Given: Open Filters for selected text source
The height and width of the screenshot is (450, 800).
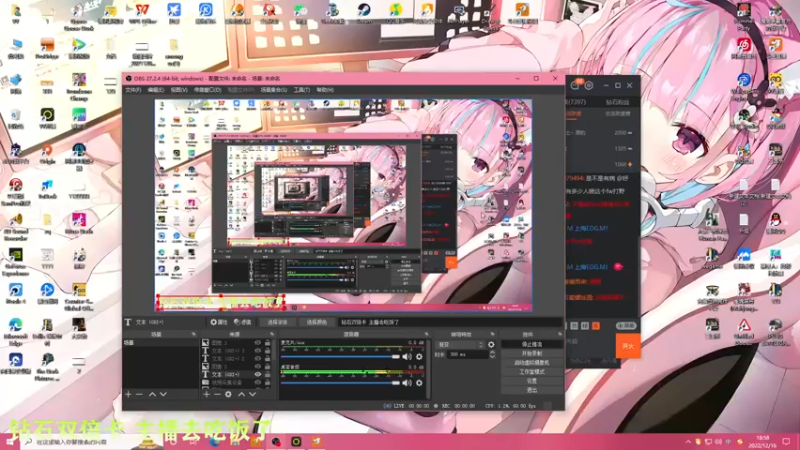Looking at the screenshot, I should [x=243, y=322].
